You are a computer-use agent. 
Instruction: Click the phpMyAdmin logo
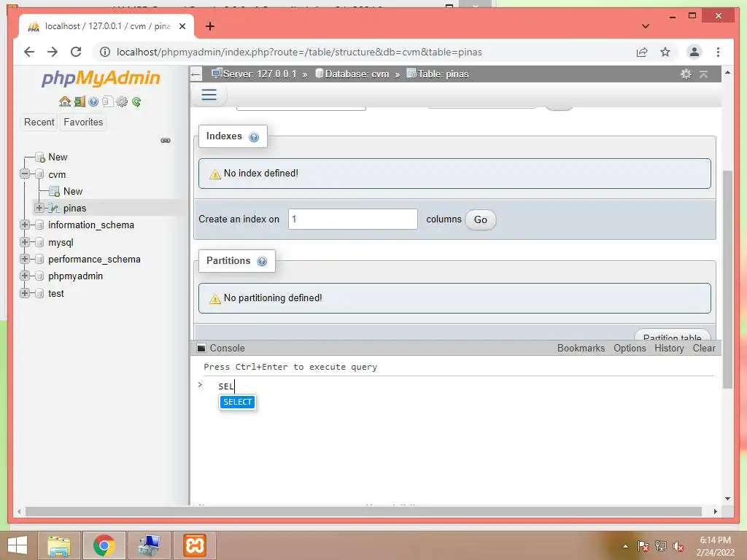pos(101,78)
